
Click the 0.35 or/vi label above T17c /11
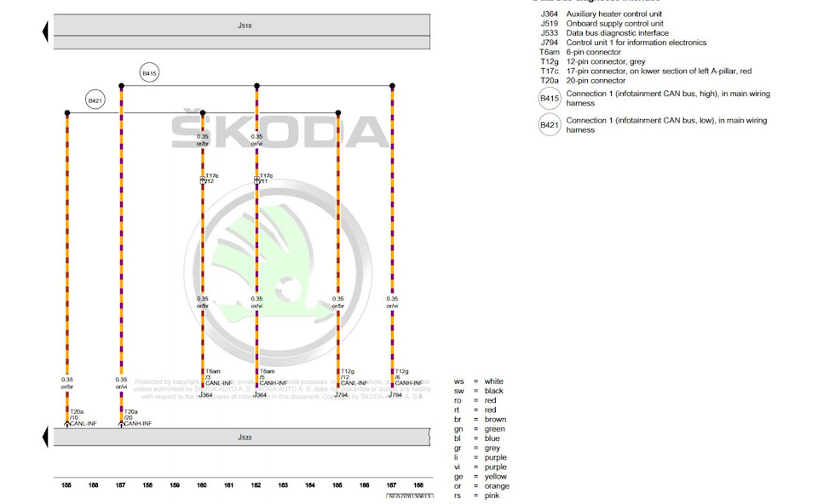pos(256,140)
